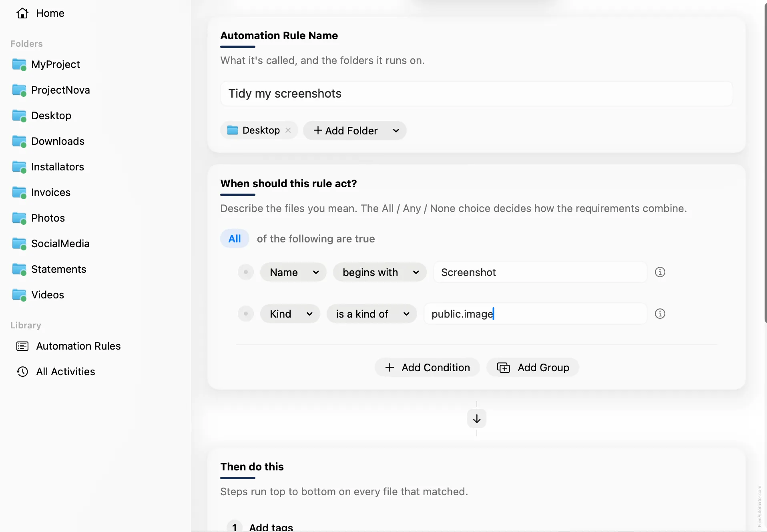Image resolution: width=767 pixels, height=532 pixels.
Task: Click the SocialMedia folder icon
Action: pos(19,244)
